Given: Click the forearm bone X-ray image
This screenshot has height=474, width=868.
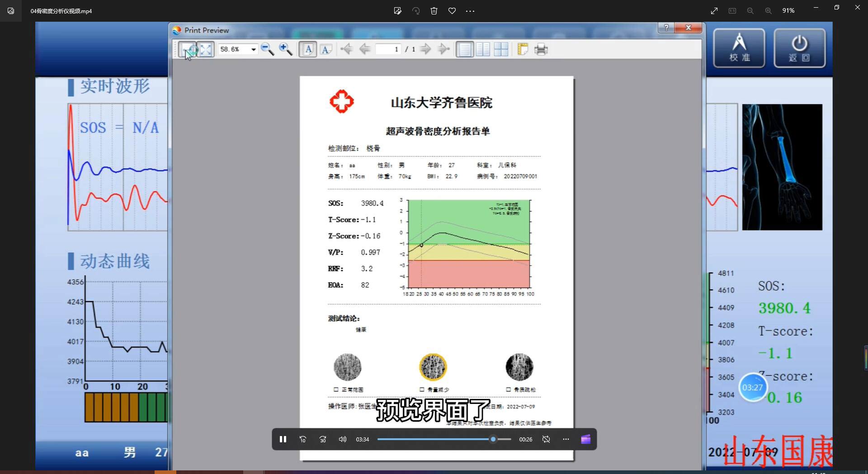Looking at the screenshot, I should 782,167.
